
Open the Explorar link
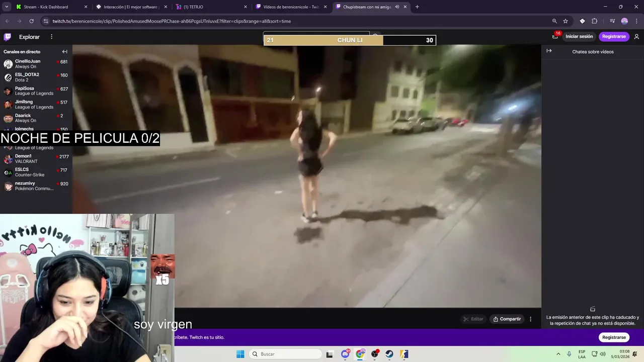pyautogui.click(x=29, y=37)
